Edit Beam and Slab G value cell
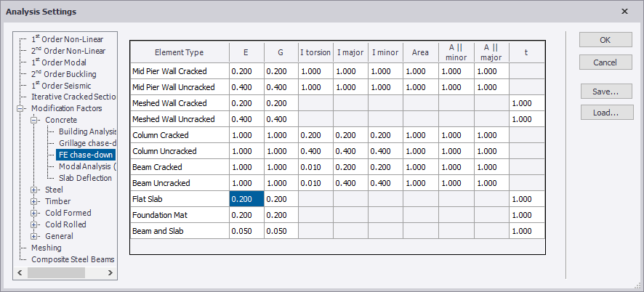The height and width of the screenshot is (292, 644). tap(281, 231)
